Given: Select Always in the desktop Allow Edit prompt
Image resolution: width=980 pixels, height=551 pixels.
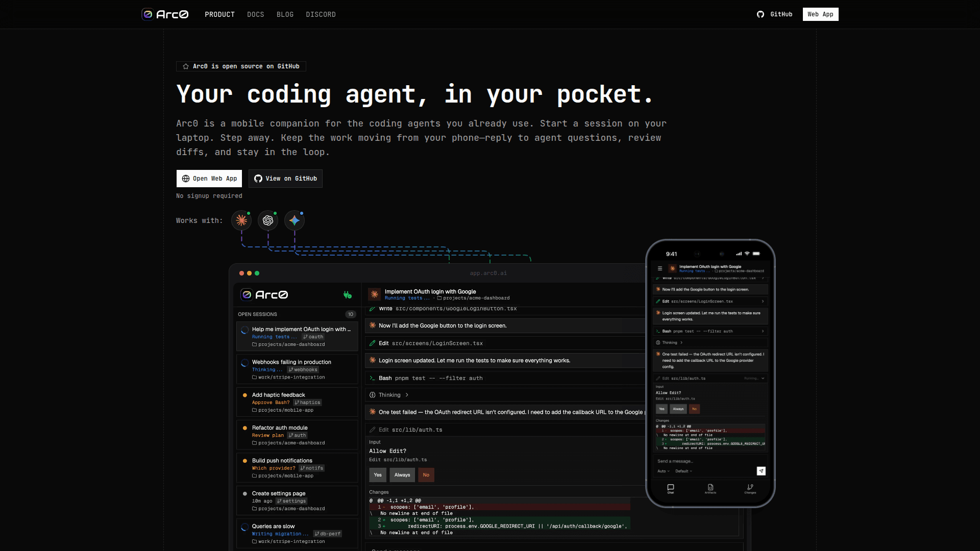Looking at the screenshot, I should point(402,475).
